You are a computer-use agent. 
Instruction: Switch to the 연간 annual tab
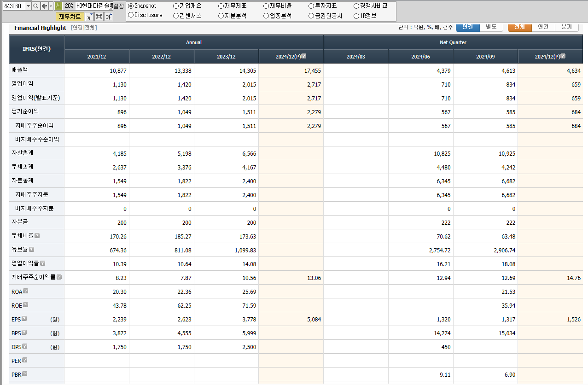[x=543, y=27]
